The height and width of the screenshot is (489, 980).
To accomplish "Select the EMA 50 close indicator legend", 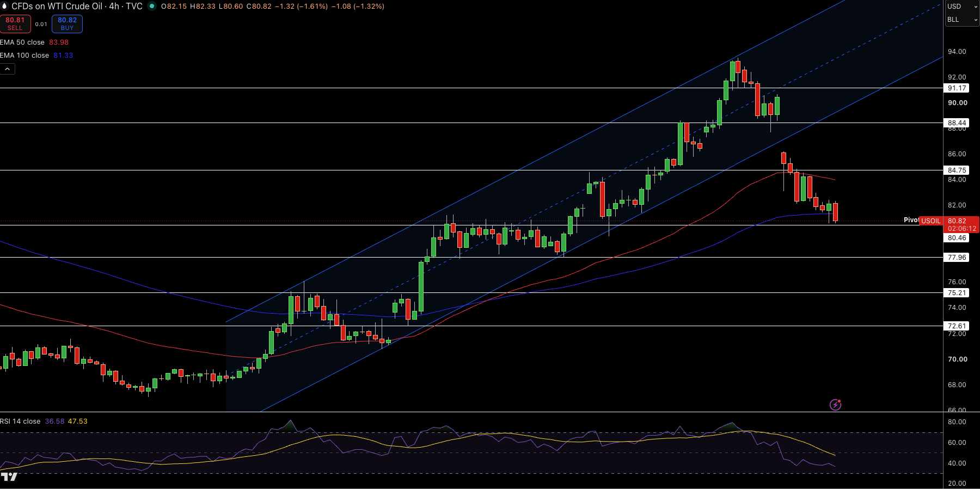I will click(22, 42).
